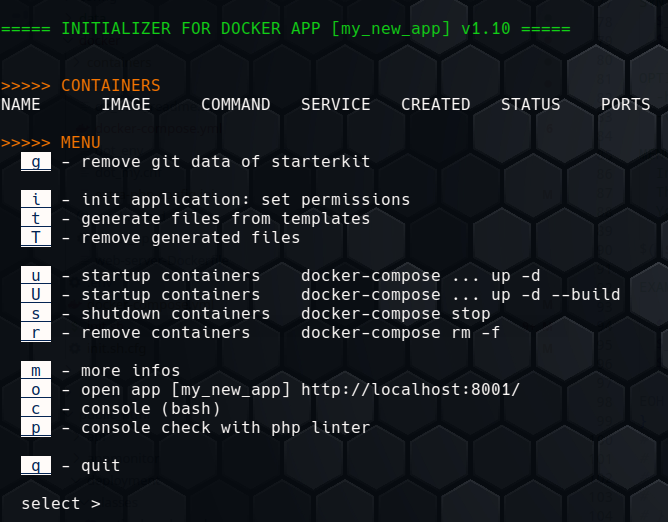
Task: Click the CREATED column header
Action: coord(435,104)
